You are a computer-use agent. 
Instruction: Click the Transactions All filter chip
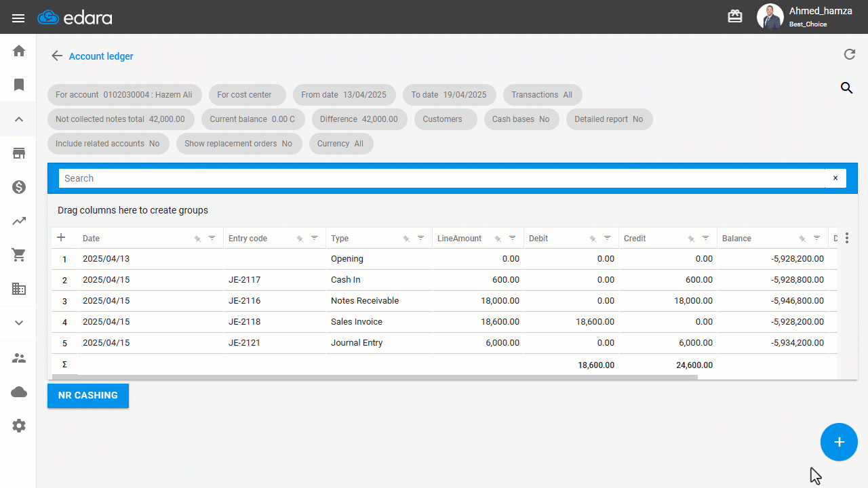542,95
